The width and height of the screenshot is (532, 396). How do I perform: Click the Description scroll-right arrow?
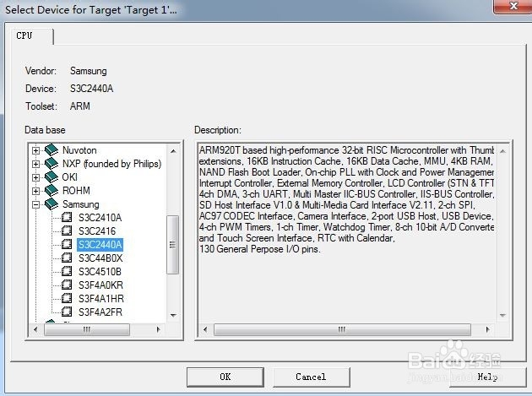(487, 329)
